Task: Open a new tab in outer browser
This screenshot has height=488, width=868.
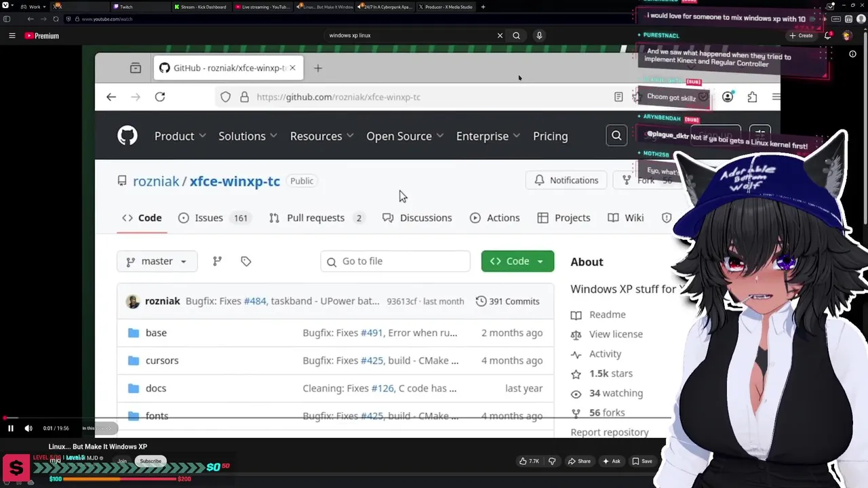Action: coord(483,7)
